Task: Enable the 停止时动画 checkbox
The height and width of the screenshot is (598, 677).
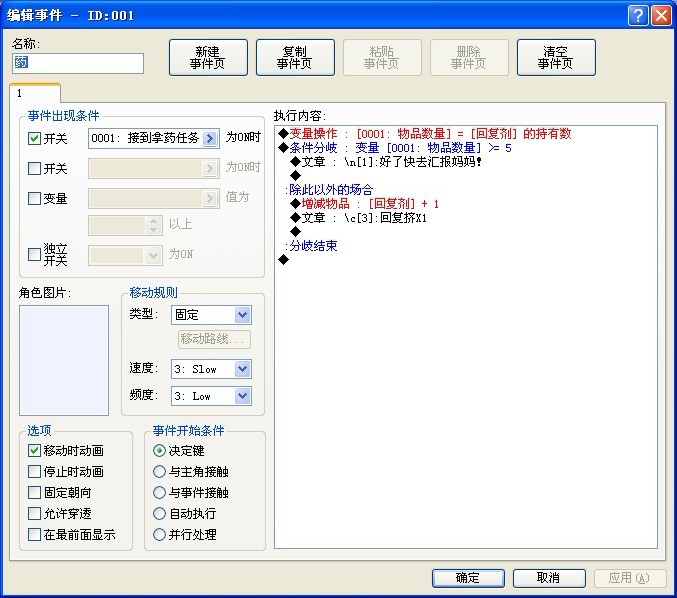Action: click(34, 471)
